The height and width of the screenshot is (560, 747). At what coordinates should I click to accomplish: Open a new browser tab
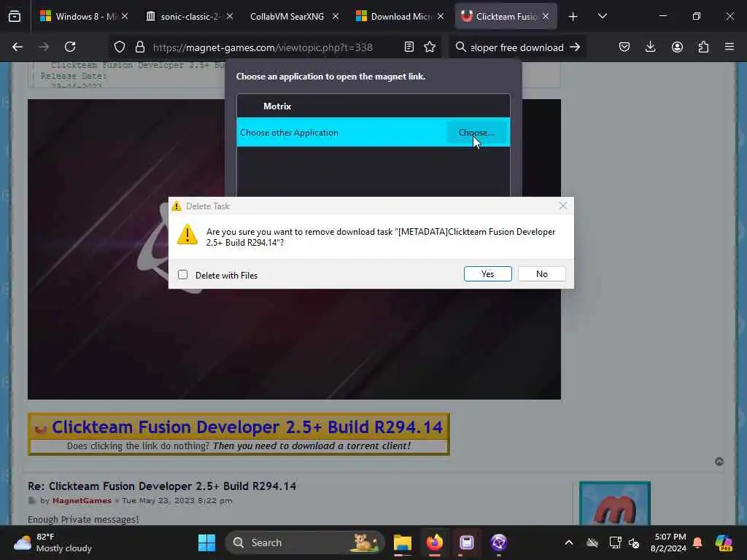[x=573, y=17]
